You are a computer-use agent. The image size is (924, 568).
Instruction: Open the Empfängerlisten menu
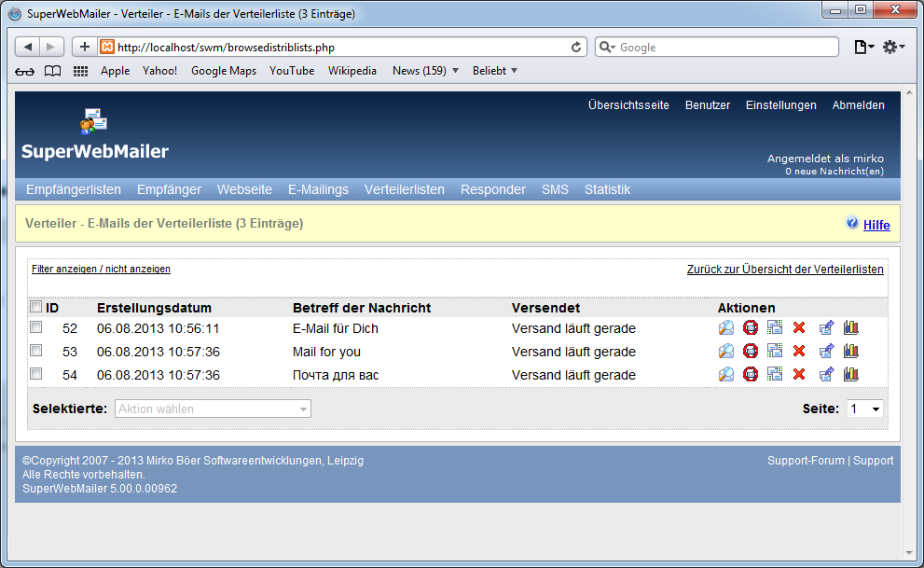coord(74,189)
